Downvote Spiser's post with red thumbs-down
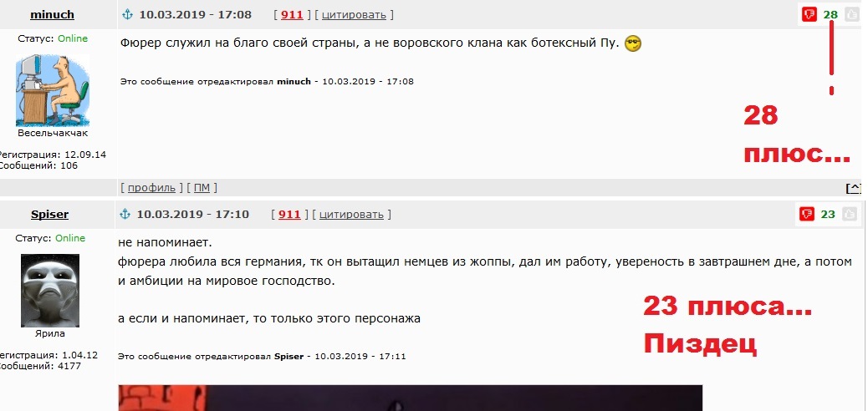868x411 pixels. pos(807,214)
